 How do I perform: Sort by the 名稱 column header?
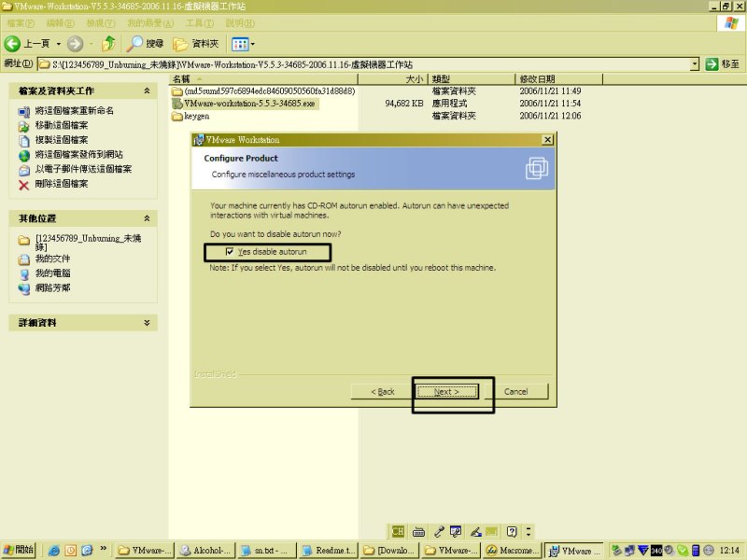tap(263, 78)
